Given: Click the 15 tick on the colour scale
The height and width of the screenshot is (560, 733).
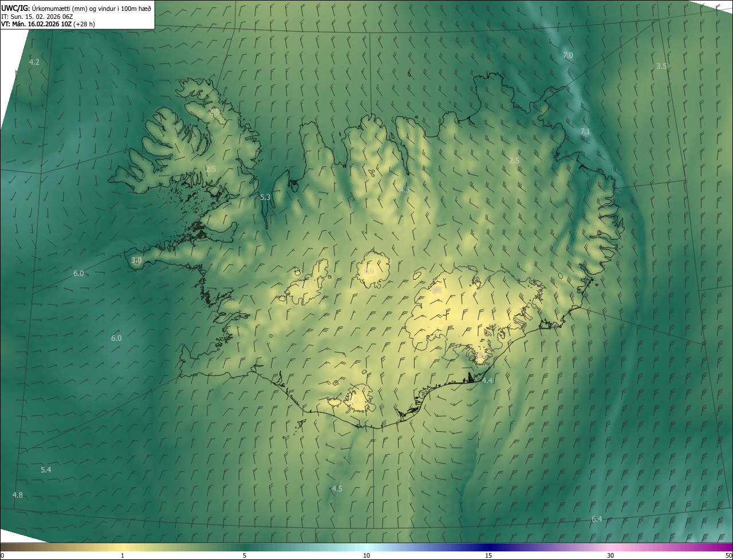Looking at the screenshot, I should click(488, 555).
